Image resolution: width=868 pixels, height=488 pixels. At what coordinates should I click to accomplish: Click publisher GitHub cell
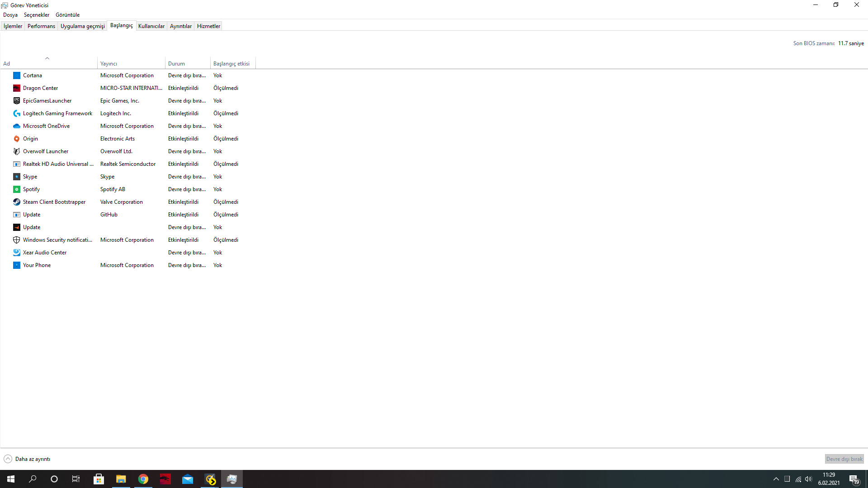point(109,215)
